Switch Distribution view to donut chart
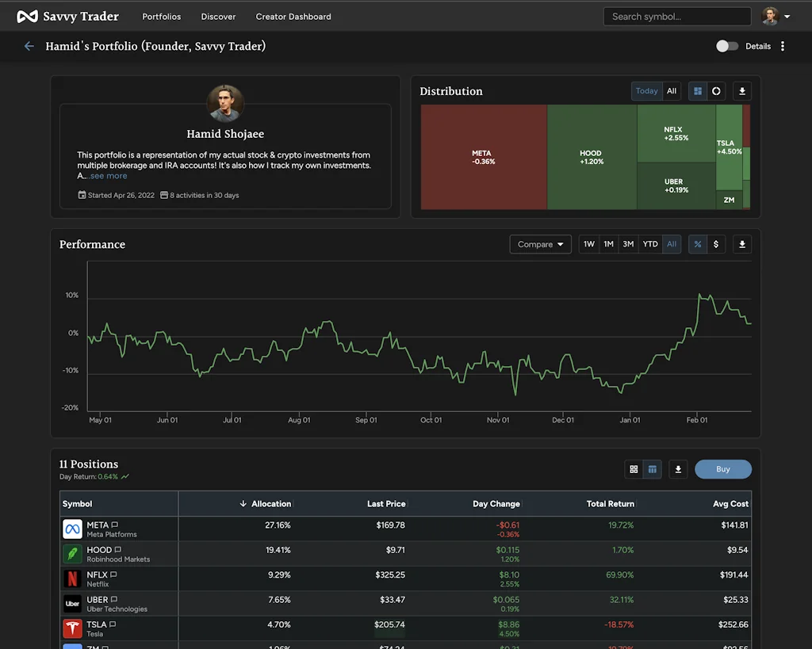This screenshot has height=649, width=812. 714,91
